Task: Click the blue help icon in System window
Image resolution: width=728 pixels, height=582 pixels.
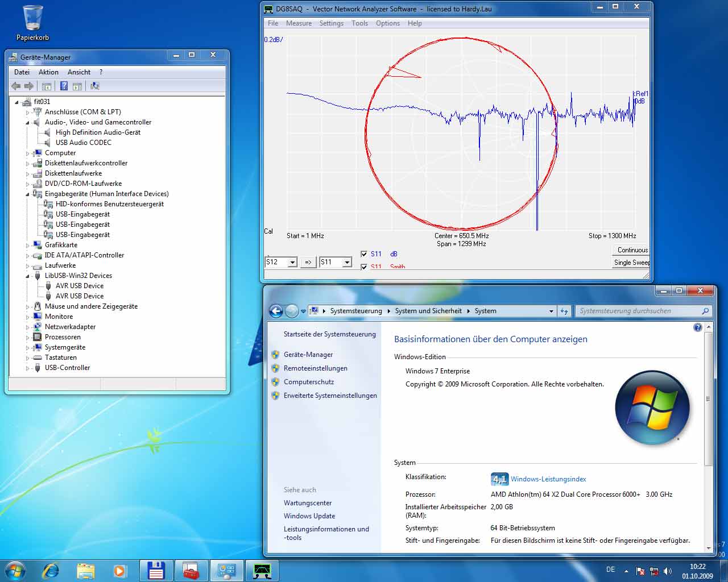Action: [698, 327]
